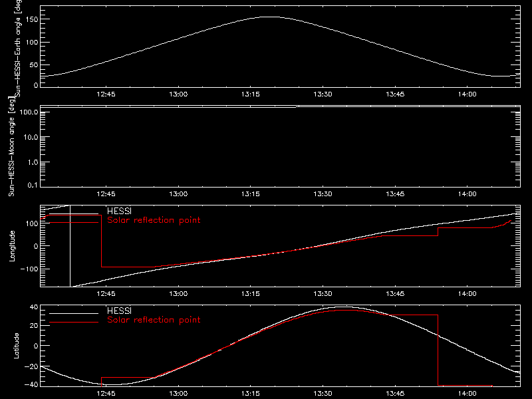
Task: Click '12:45' under the Latitude plot
Action: coord(106,394)
